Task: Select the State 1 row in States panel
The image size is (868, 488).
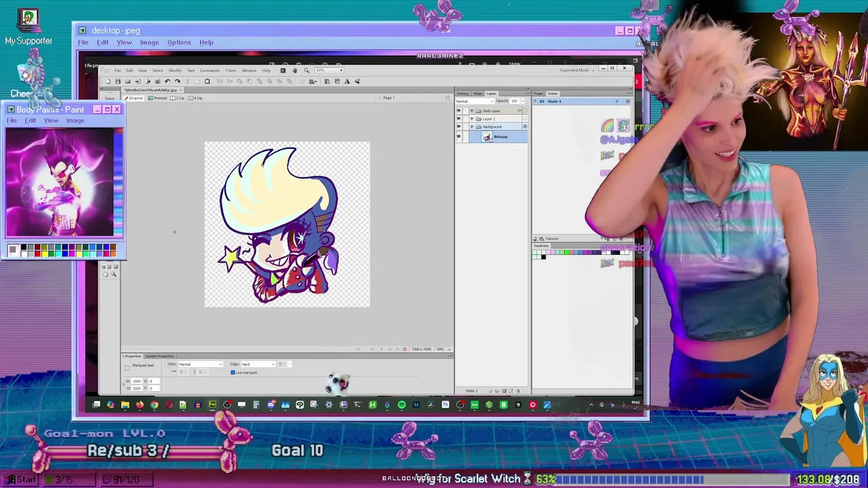Action: 582,101
